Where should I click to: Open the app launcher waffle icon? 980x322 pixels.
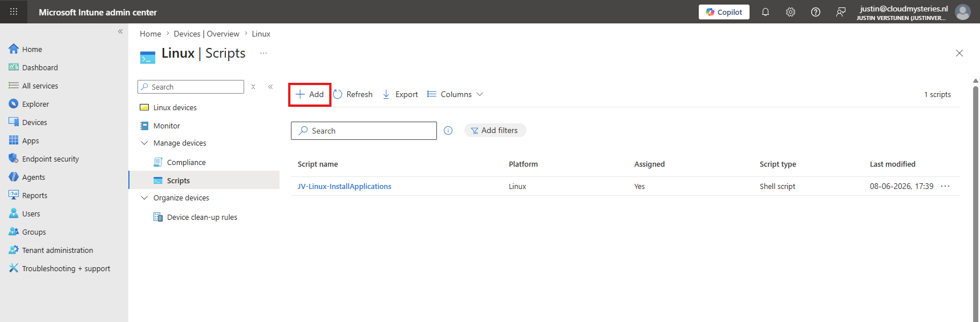(14, 11)
